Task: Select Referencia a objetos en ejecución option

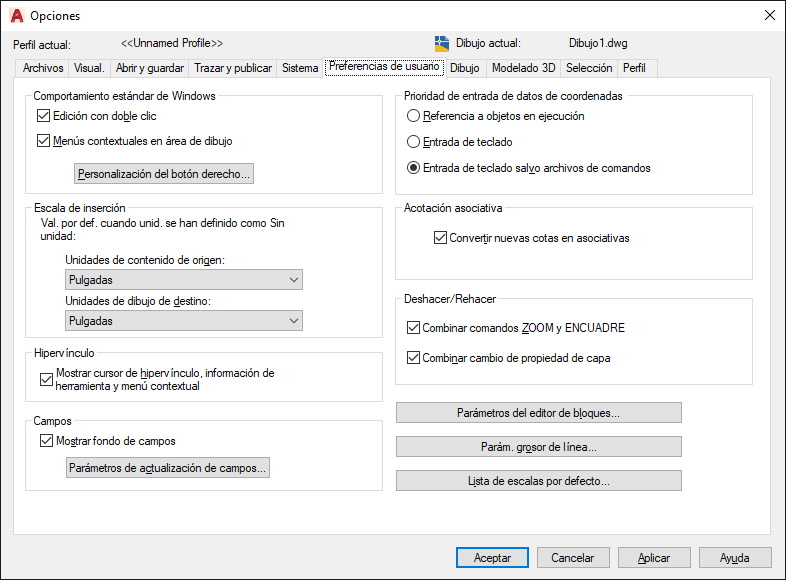Action: pos(413,116)
